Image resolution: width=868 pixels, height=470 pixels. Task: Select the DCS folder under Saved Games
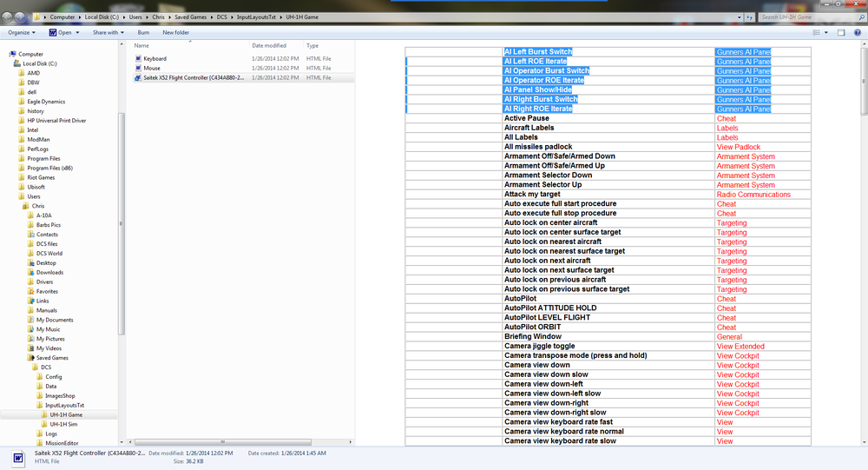click(46, 367)
